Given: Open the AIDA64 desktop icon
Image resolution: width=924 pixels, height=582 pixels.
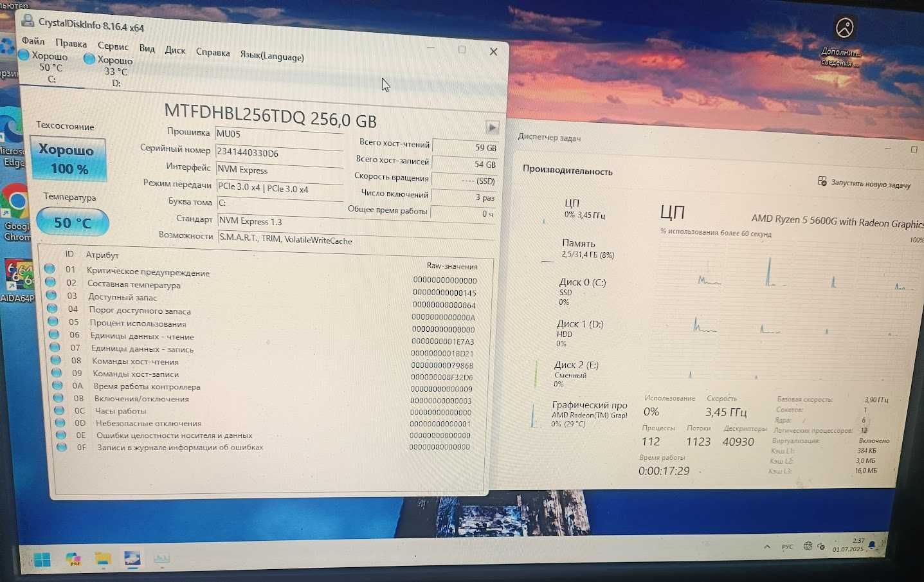Looking at the screenshot, I should tap(17, 280).
